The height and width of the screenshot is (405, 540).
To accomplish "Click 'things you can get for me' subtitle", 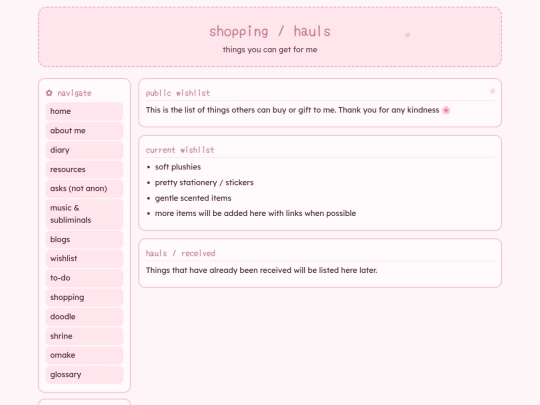I will tap(270, 50).
